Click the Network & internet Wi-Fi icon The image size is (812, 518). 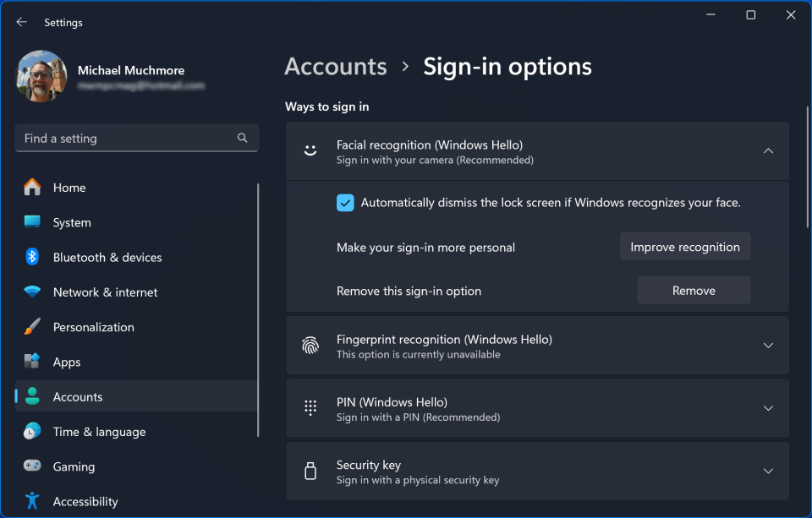click(32, 292)
